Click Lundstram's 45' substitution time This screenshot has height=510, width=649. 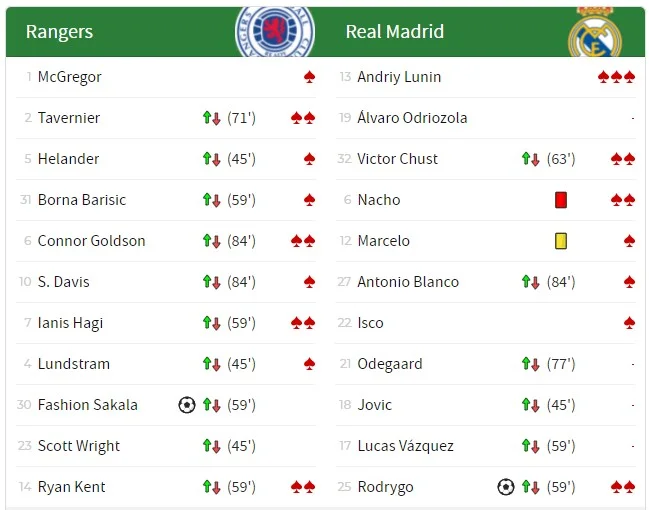point(241,364)
